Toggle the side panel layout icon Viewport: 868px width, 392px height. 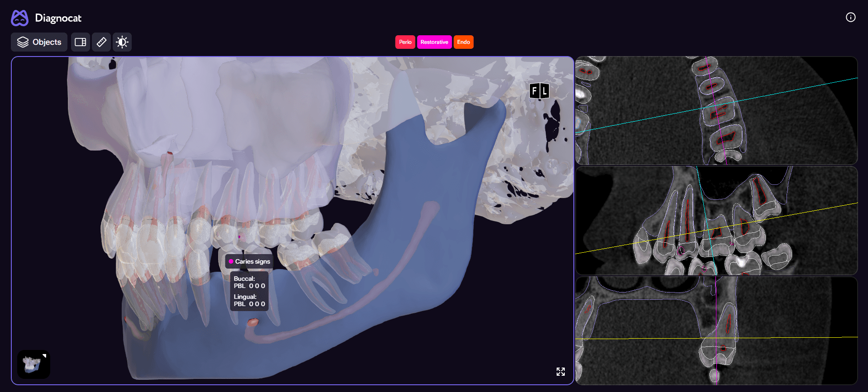point(81,42)
